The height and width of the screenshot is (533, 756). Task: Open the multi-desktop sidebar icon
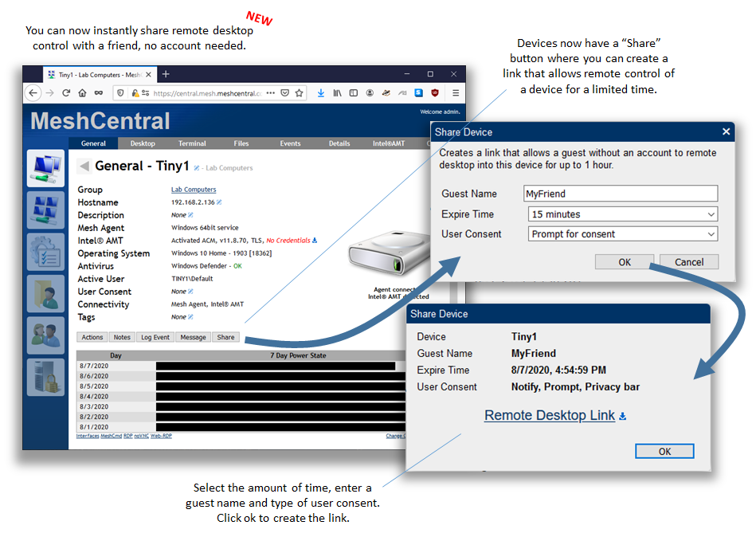[x=45, y=210]
